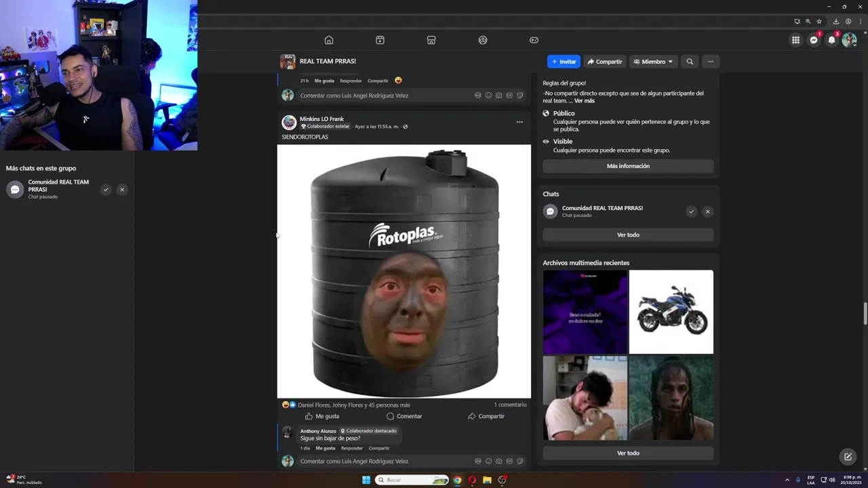
Task: Expand the Miembro dropdown
Action: point(653,62)
